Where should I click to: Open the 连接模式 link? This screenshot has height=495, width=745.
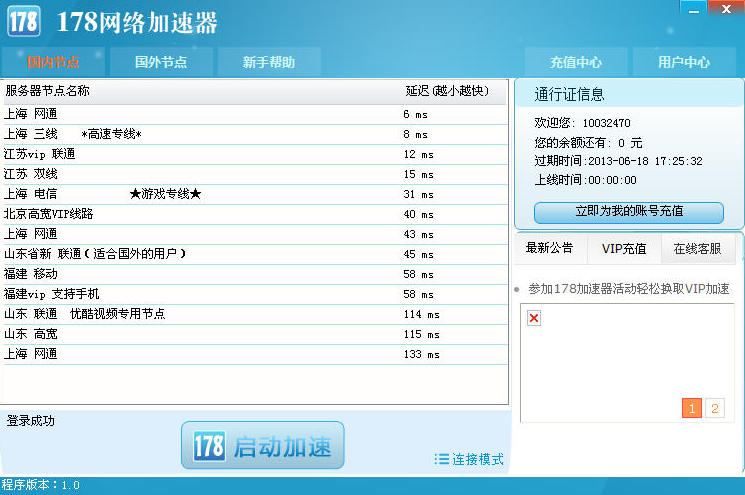(x=478, y=459)
